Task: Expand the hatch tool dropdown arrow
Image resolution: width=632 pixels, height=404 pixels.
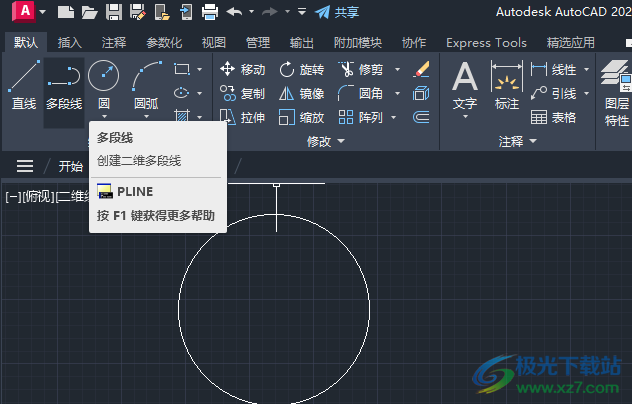Action: [x=200, y=117]
